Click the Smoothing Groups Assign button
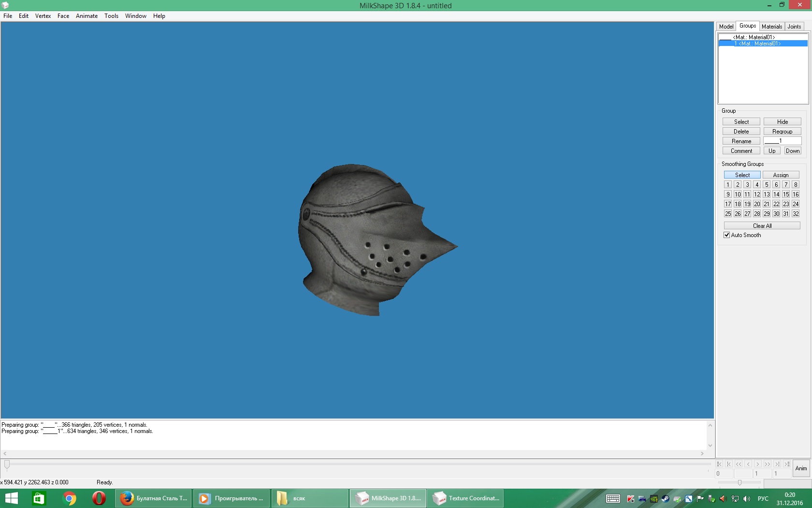Screen dimensions: 812x508 click(781, 175)
